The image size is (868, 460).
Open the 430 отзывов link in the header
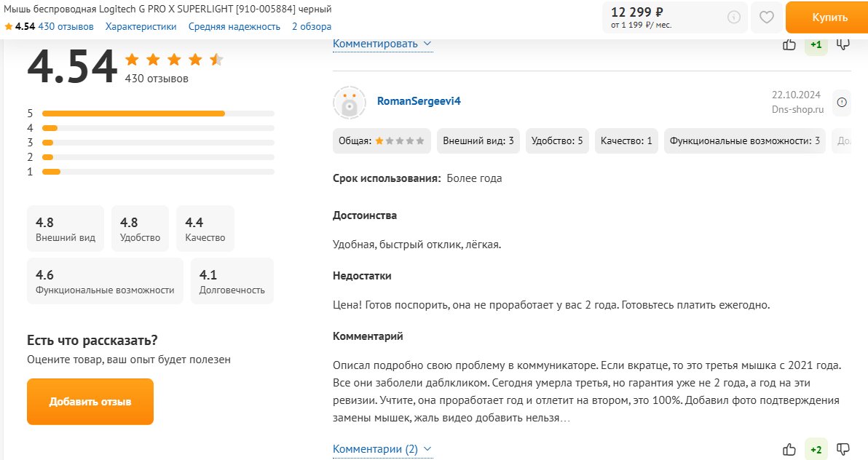pyautogui.click(x=66, y=27)
